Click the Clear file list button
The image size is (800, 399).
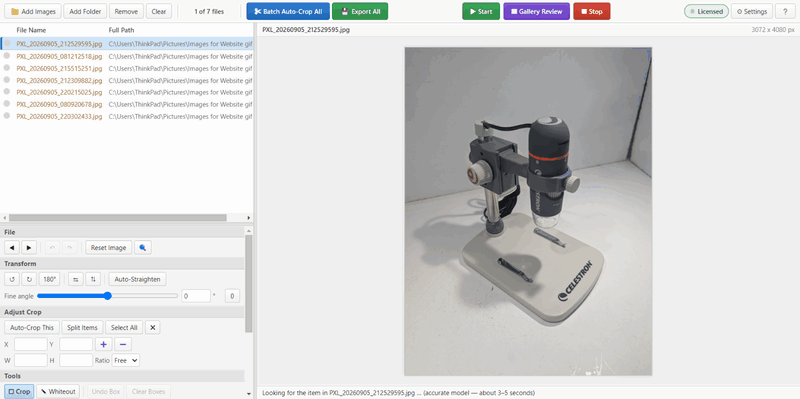159,11
